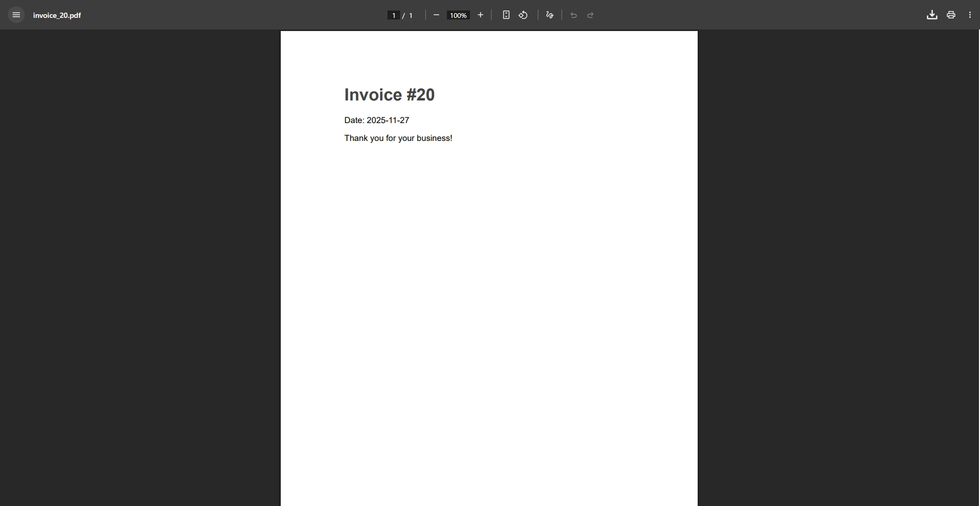Select the invoice_20.pdf title text

57,15
